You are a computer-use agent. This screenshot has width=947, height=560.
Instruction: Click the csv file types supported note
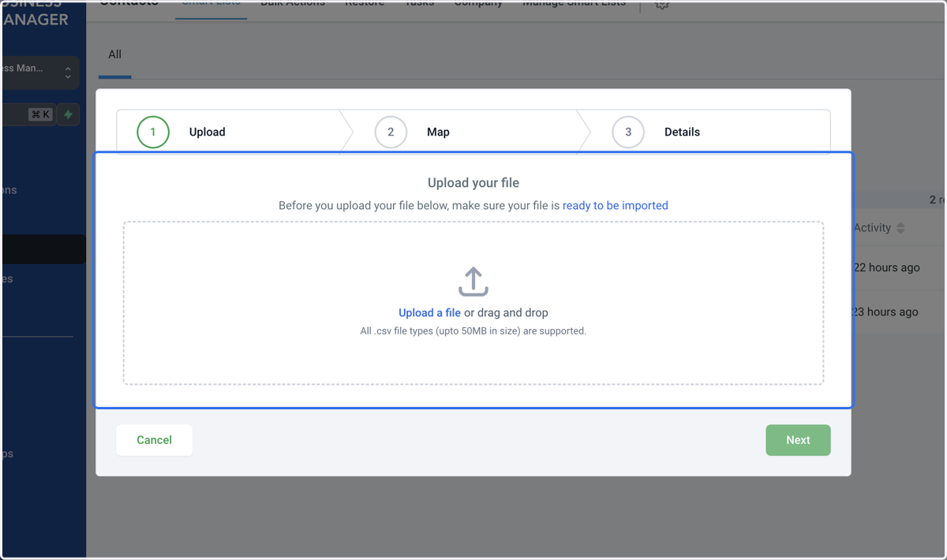click(473, 331)
